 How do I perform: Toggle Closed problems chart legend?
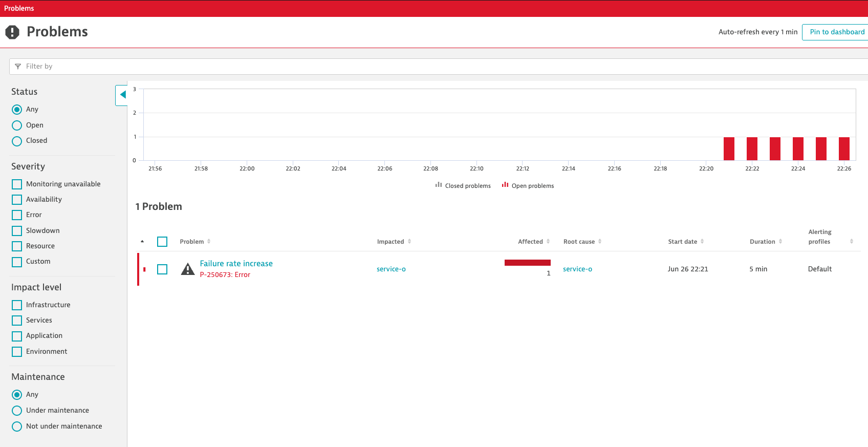coord(463,186)
